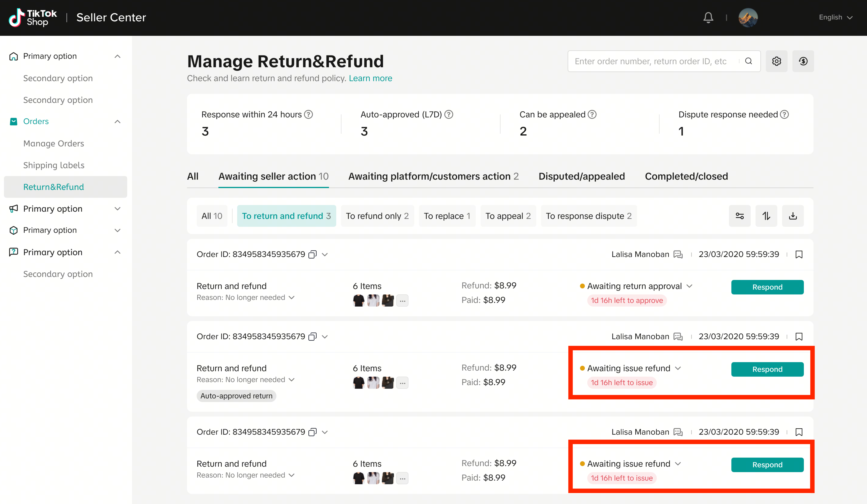Viewport: 867px width, 504px height.
Task: Click the filter sliders icon
Action: 739,216
